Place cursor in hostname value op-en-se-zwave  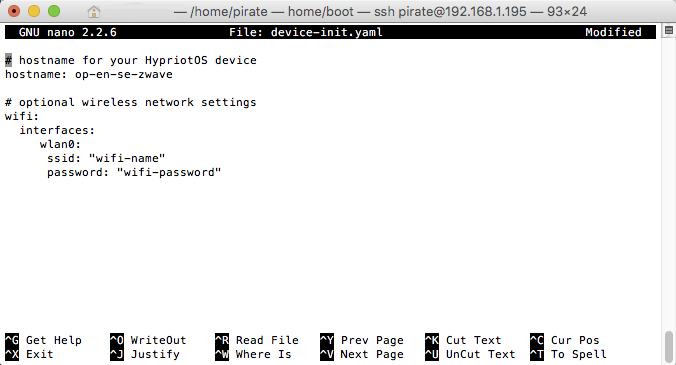[x=124, y=74]
